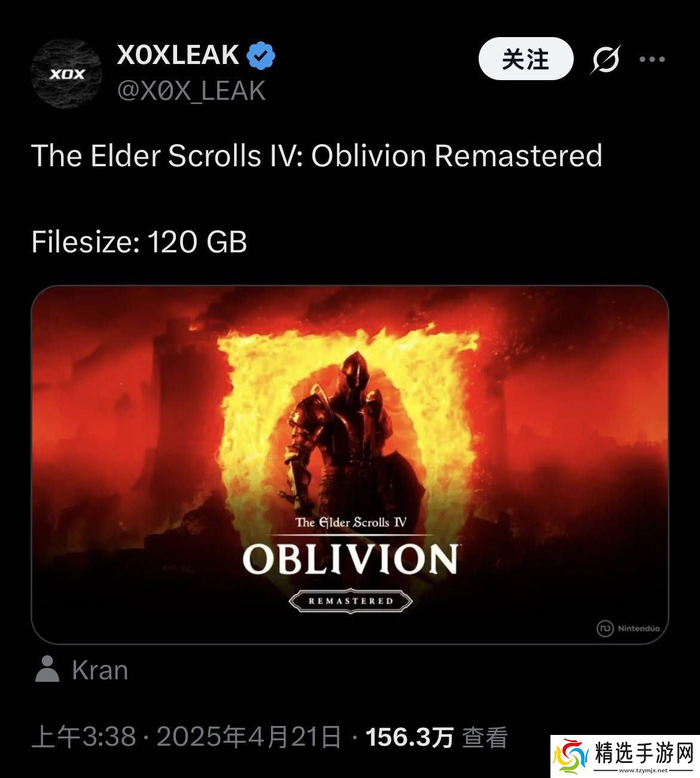
Task: Open the XOXLEAK display name
Action: click(x=178, y=55)
